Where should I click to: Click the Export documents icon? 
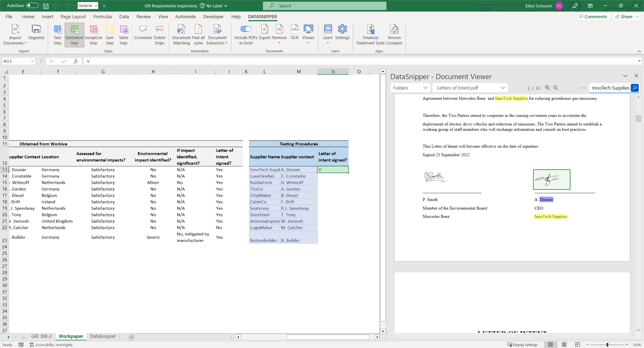(265, 32)
